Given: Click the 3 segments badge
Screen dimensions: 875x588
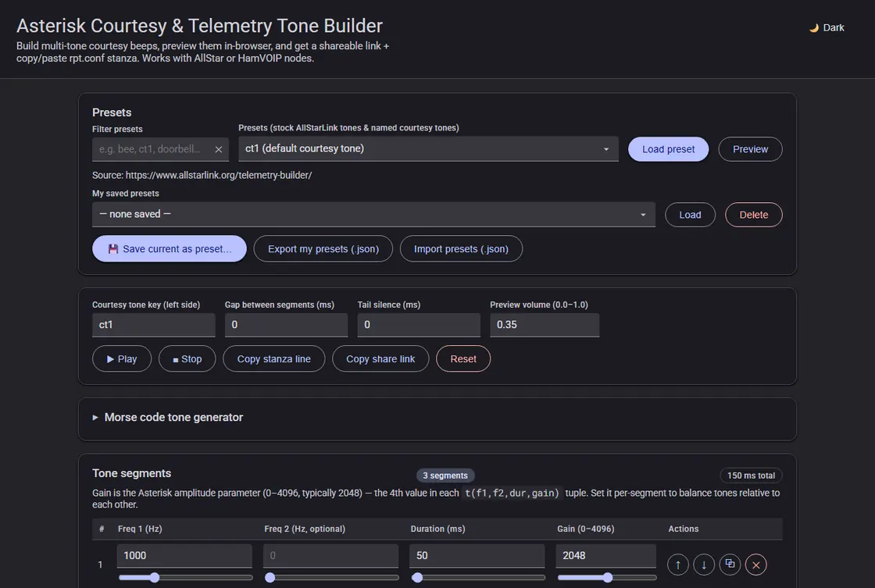Looking at the screenshot, I should (445, 476).
